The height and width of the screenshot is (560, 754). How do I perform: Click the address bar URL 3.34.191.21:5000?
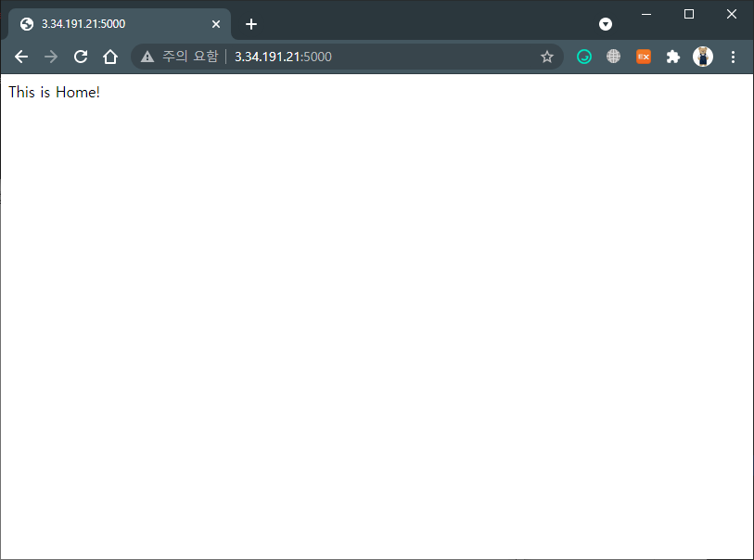point(283,57)
